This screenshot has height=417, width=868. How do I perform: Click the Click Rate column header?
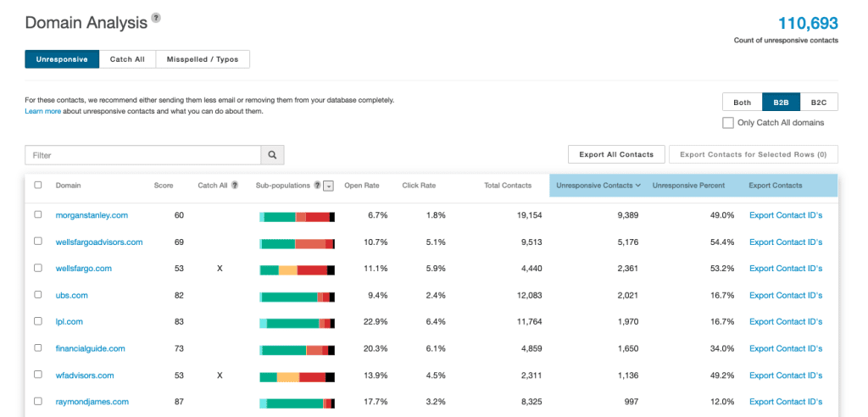click(x=419, y=186)
